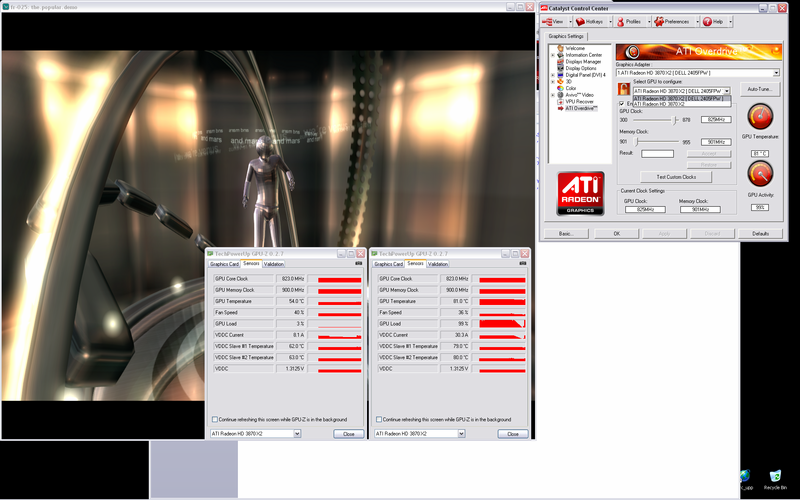Click the ATI Radeon Graphics logo

[580, 193]
